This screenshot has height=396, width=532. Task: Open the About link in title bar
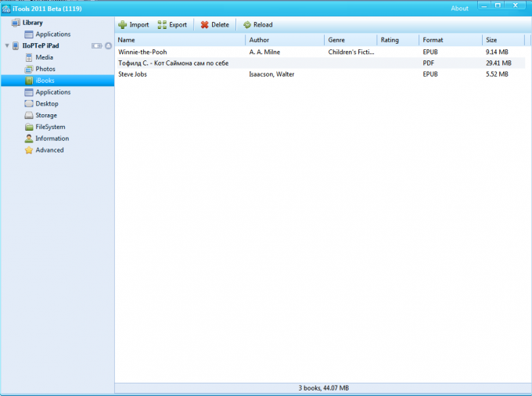click(460, 9)
